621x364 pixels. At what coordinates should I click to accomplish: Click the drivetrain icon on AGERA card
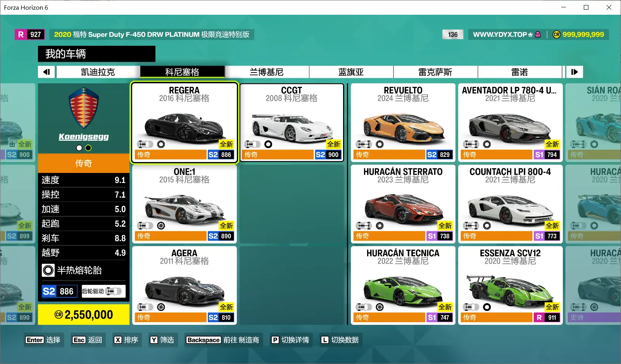145,307
